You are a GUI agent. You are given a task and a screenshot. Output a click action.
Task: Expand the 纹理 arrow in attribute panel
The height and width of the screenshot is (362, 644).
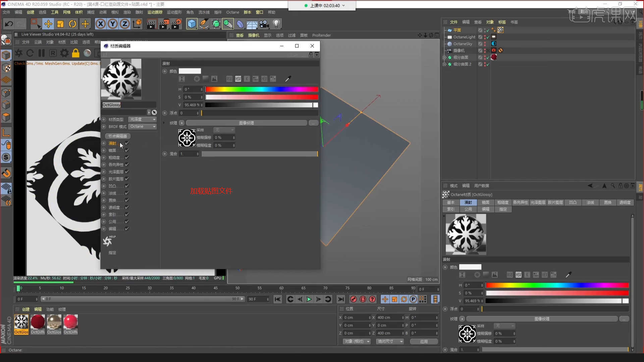(x=462, y=319)
